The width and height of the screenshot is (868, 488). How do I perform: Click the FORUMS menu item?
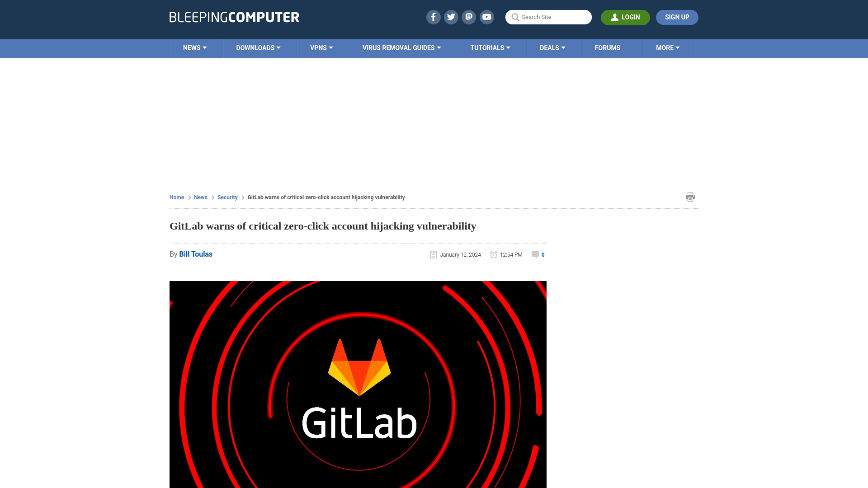608,47
